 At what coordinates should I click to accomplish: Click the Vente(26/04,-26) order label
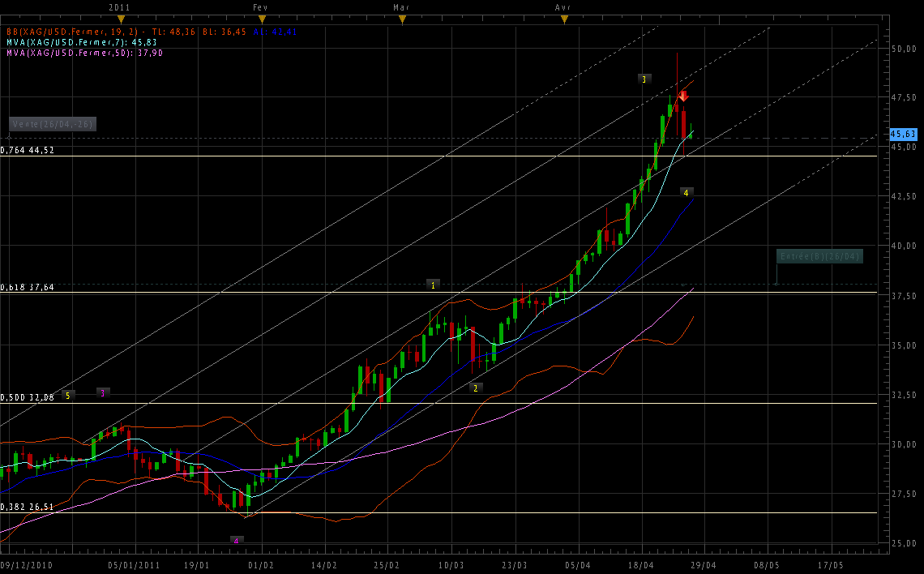[53, 124]
